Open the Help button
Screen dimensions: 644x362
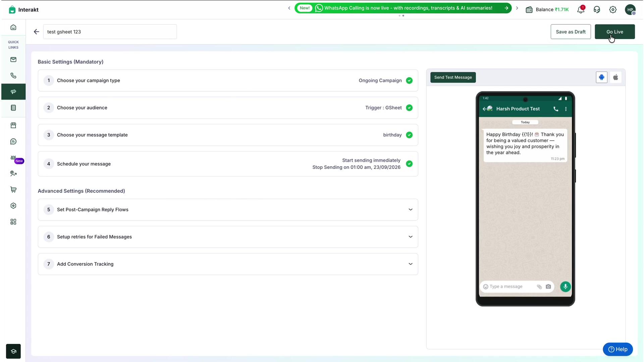(618, 349)
